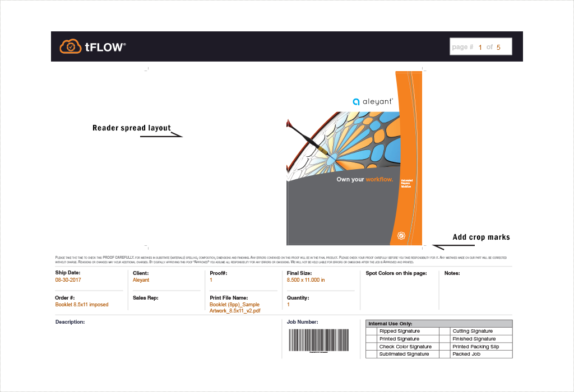Click the 'Final Size:' label

pyautogui.click(x=299, y=273)
